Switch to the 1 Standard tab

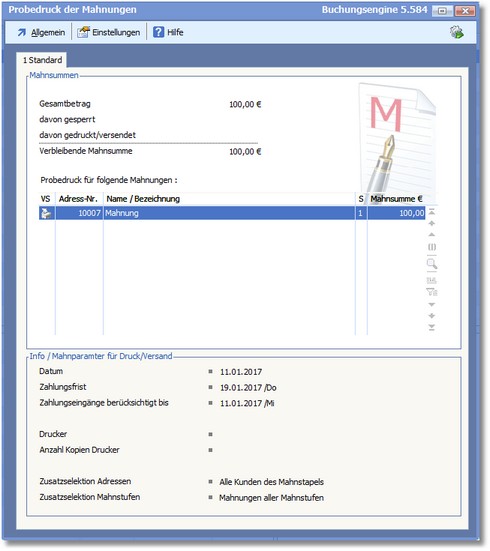tap(42, 60)
